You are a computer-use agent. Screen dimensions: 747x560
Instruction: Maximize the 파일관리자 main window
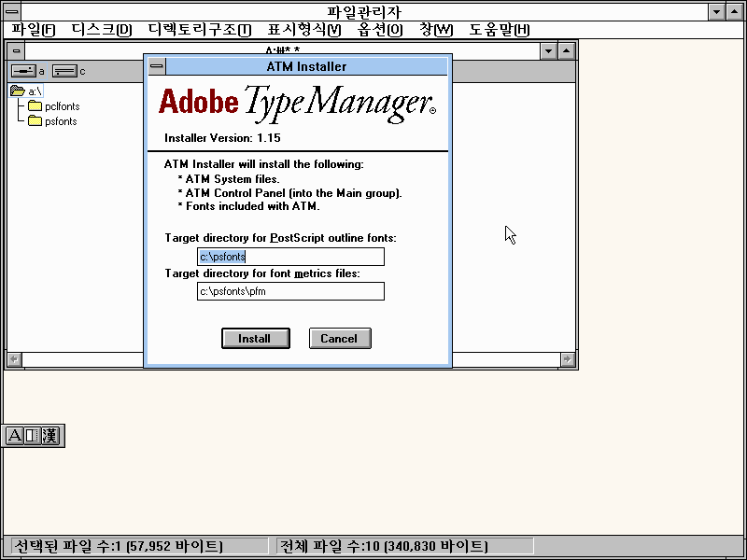734,11
